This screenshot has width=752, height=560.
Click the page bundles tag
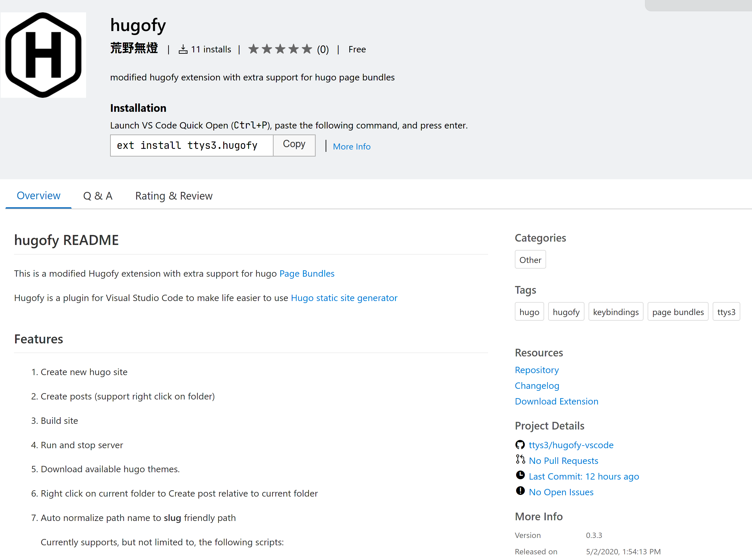pos(678,311)
